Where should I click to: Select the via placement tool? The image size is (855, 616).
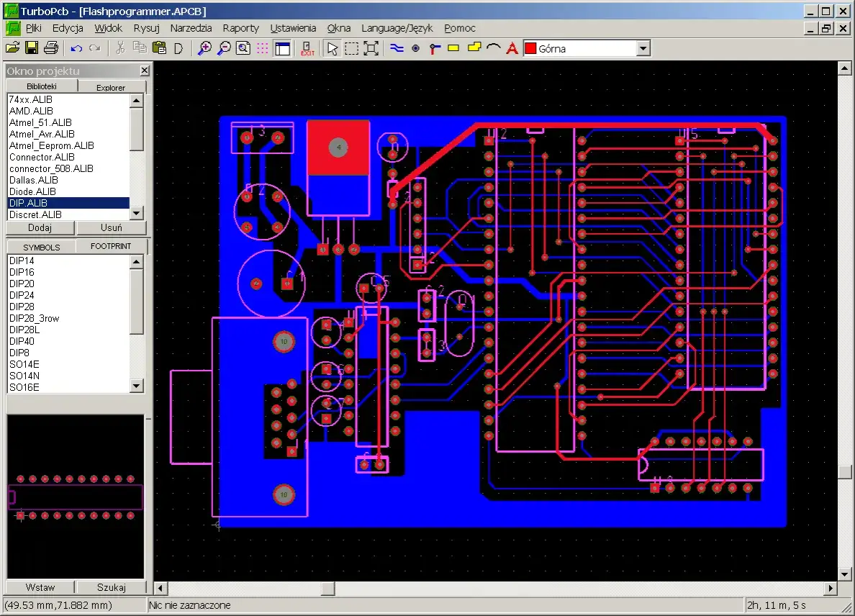(415, 48)
